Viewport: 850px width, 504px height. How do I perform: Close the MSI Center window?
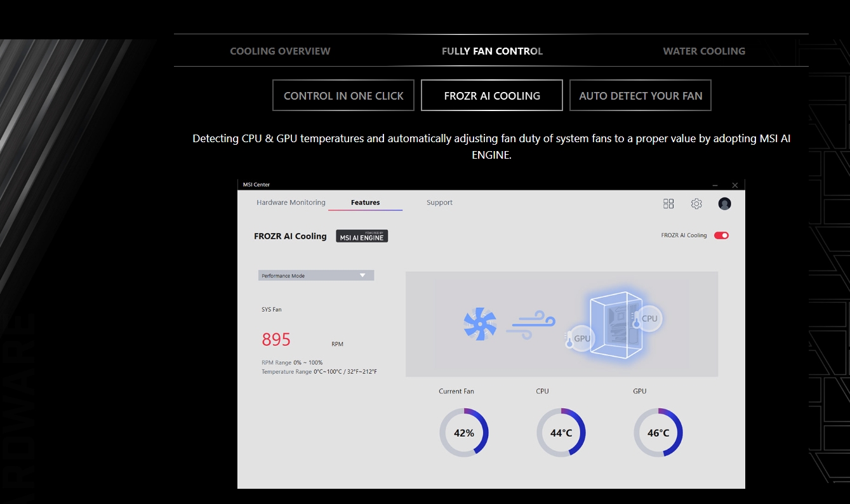point(735,185)
